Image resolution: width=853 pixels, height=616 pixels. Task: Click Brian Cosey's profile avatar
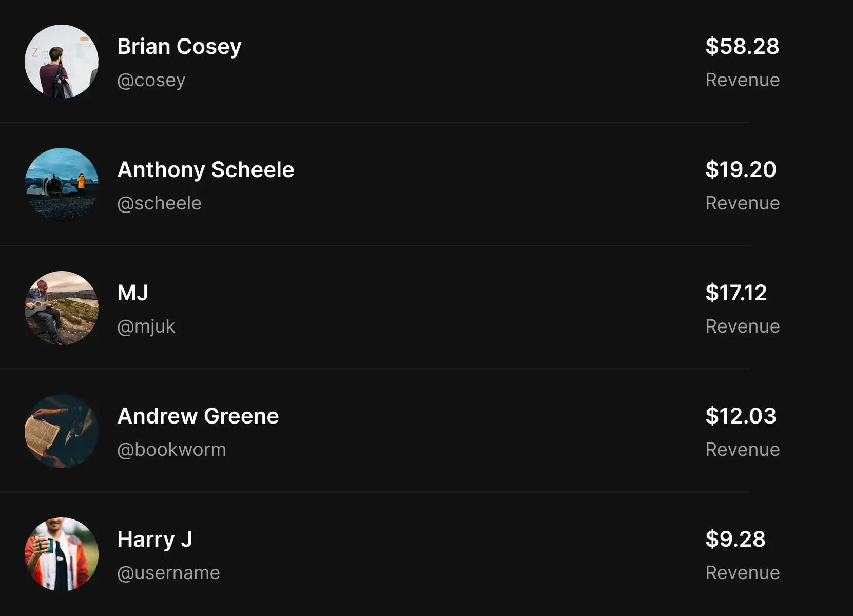click(x=62, y=62)
